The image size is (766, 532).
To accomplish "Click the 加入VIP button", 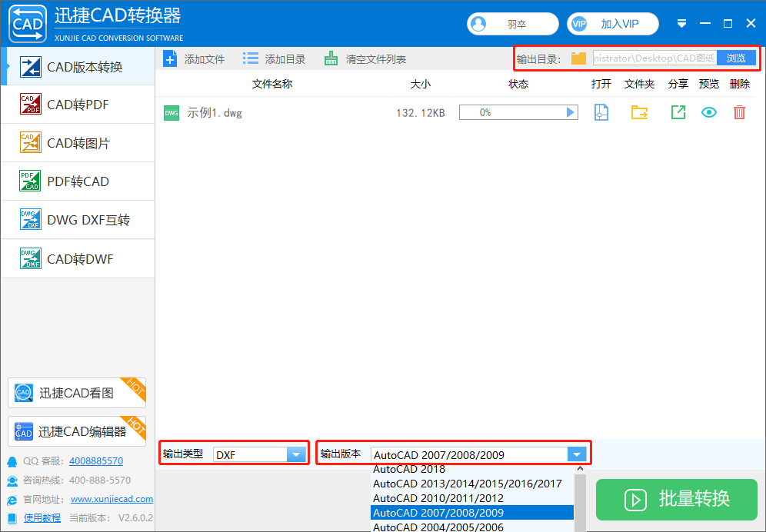I will tap(613, 24).
